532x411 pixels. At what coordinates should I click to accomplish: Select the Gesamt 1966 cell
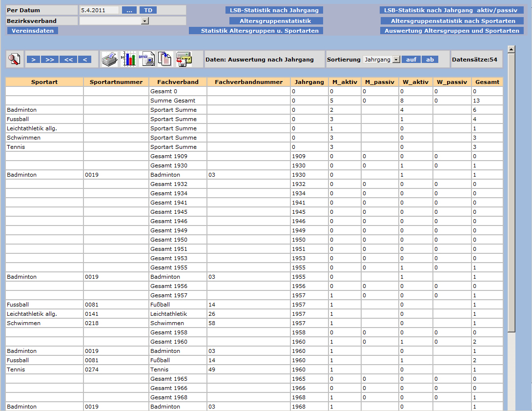coord(178,388)
